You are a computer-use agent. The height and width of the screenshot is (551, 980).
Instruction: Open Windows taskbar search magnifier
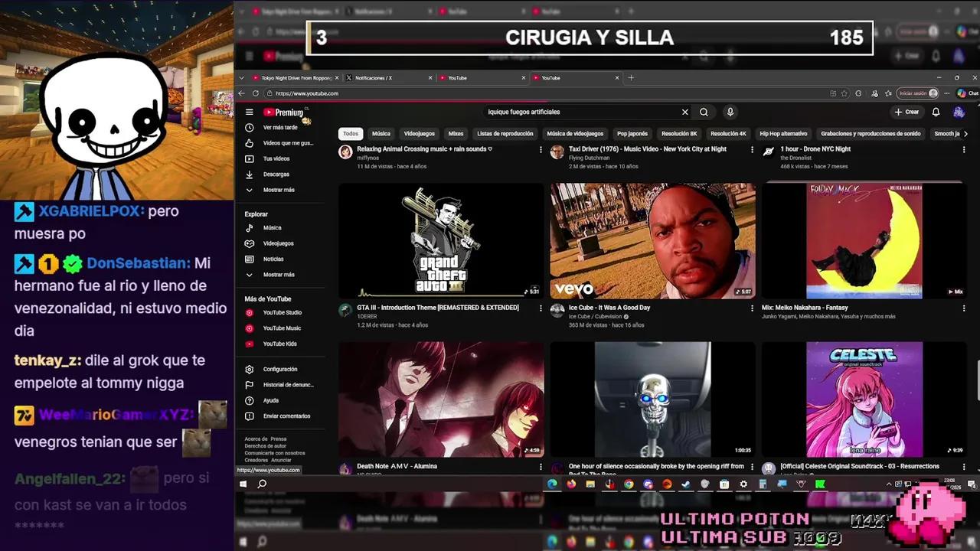pos(262,484)
